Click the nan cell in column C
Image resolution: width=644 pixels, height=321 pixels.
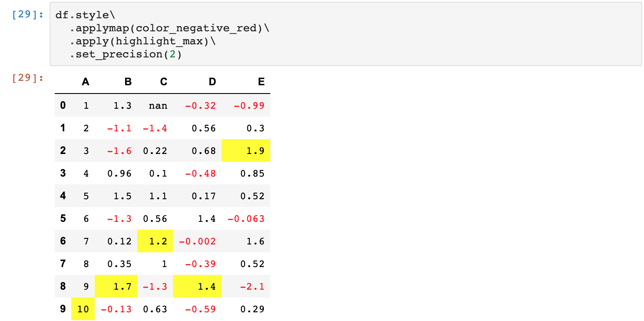click(158, 106)
